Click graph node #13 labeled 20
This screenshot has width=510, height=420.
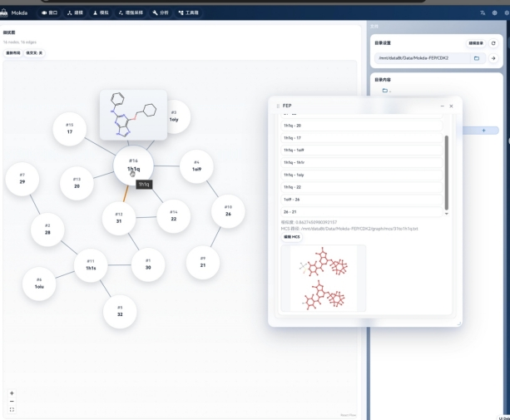tap(77, 183)
